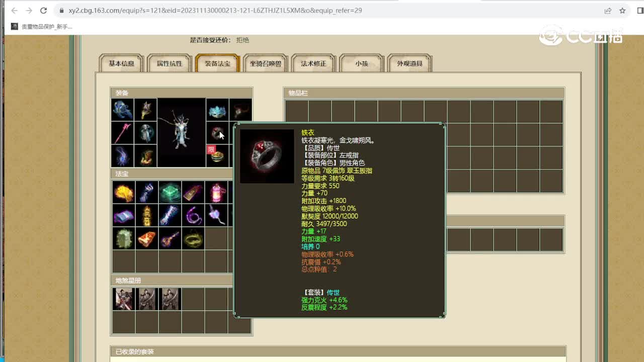Switch to the 外观道具 tab
The height and width of the screenshot is (362, 644).
[x=410, y=63]
